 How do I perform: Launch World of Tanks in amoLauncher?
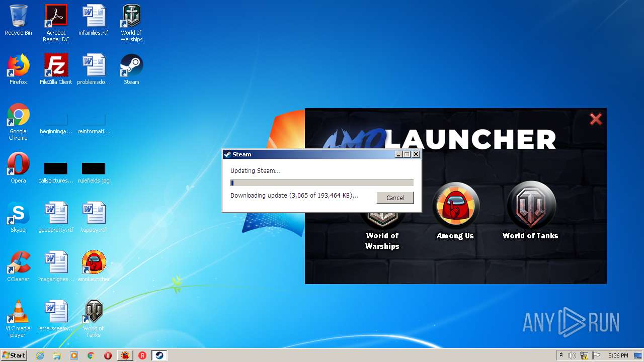(530, 211)
